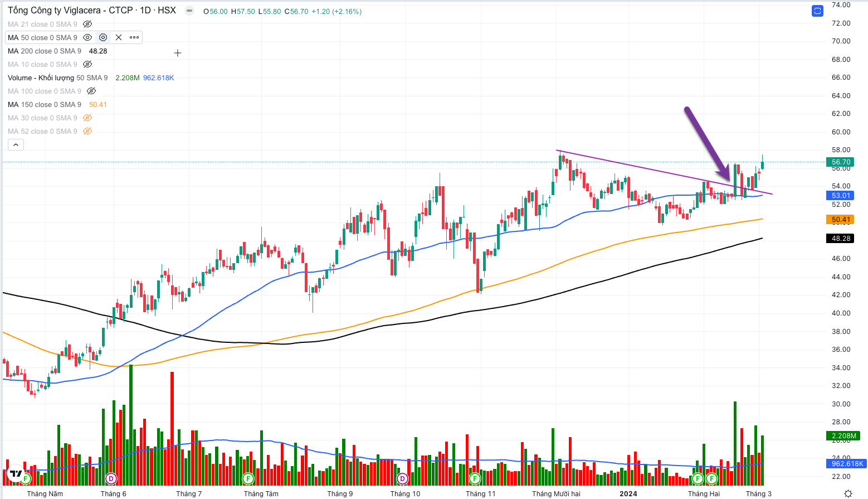Click Tháng 9 on the time axis
This screenshot has width=868, height=499.
click(340, 493)
